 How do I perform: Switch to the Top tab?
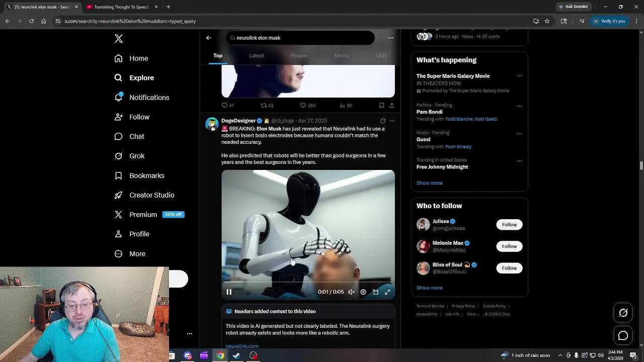(218, 55)
